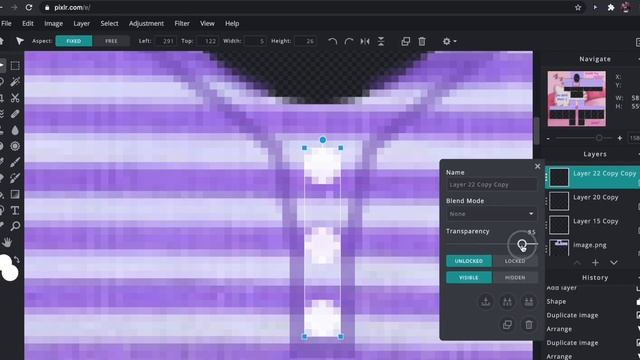Set layer to LOCKED
This screenshot has width=640, height=360.
point(515,261)
